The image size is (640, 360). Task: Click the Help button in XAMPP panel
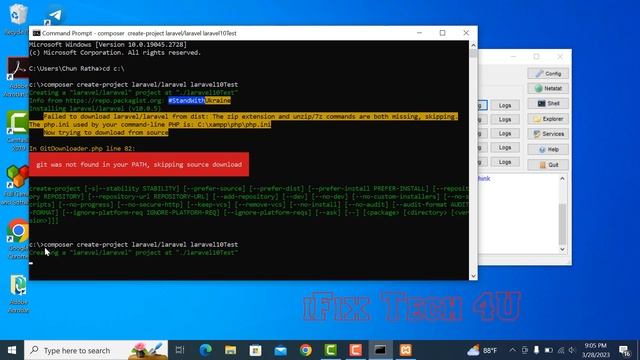pos(548,149)
